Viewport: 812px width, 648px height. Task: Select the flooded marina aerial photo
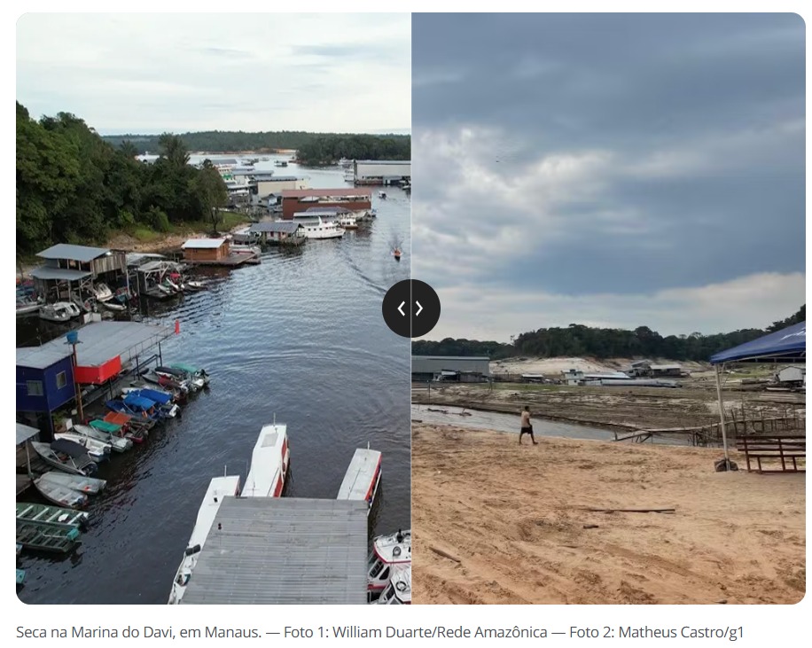(214, 308)
